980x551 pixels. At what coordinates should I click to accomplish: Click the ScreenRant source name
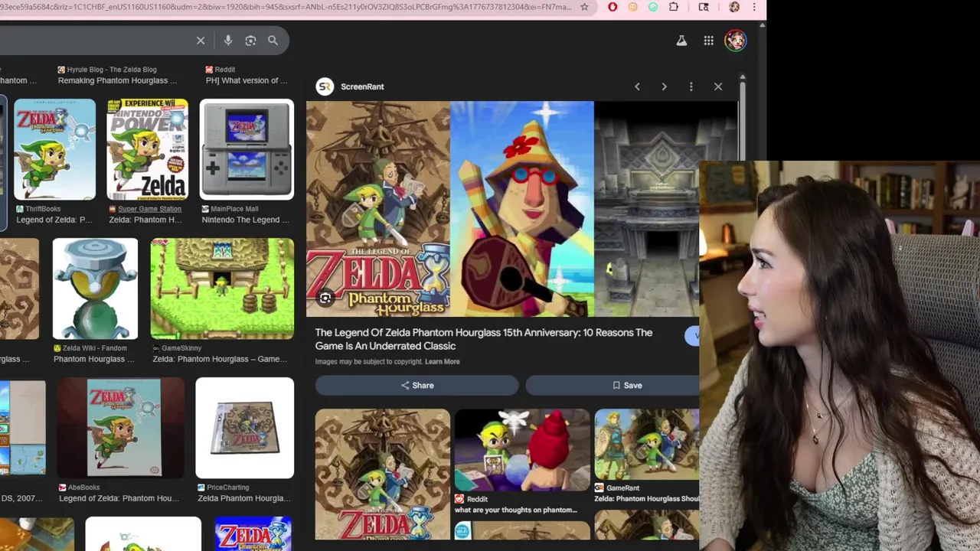click(x=362, y=86)
